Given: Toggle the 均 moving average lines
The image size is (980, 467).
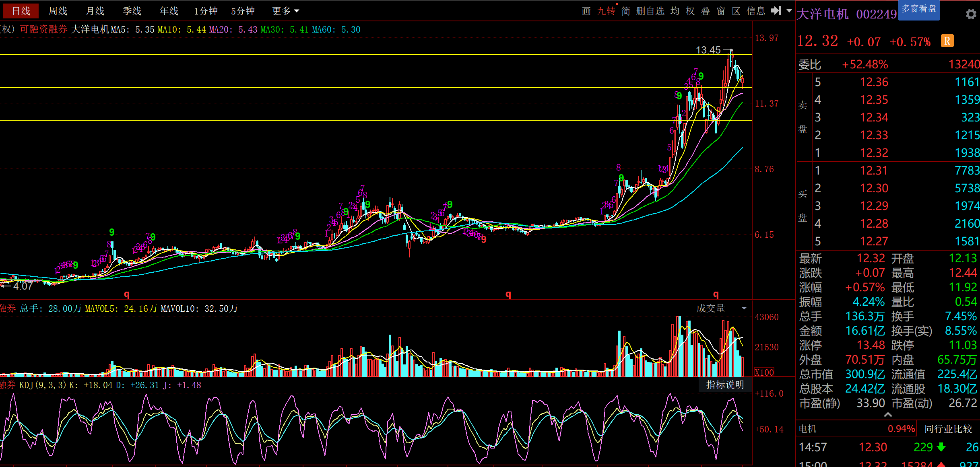Looking at the screenshot, I should (x=675, y=11).
